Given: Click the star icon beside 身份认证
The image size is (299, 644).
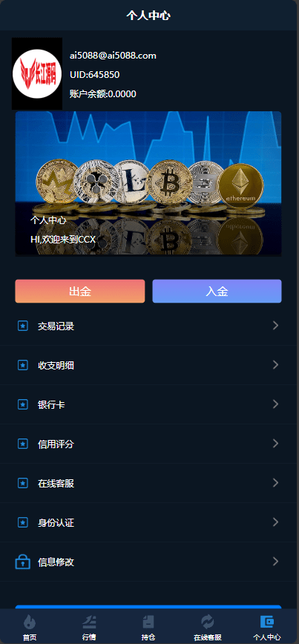Looking at the screenshot, I should pyautogui.click(x=23, y=522).
